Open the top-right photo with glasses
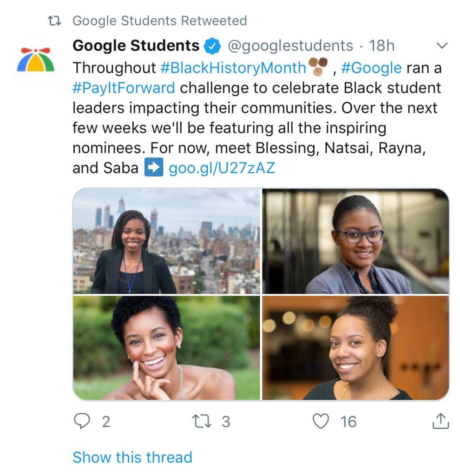This screenshot has width=460, height=476. tap(356, 241)
